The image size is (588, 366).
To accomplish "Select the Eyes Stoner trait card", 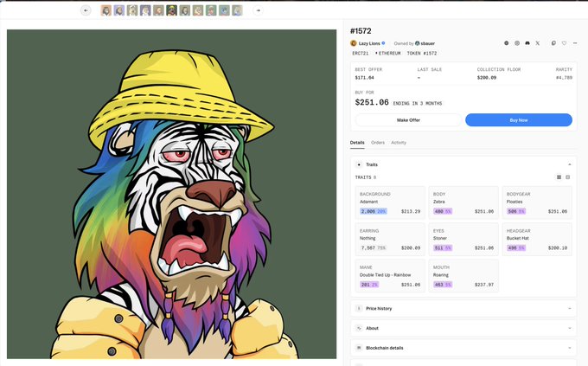I will click(x=463, y=240).
